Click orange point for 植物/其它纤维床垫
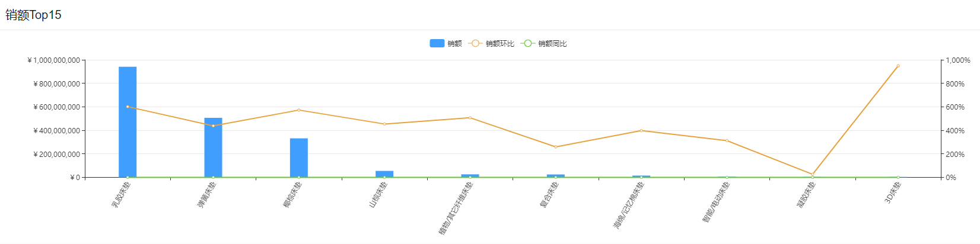980x244 pixels. click(x=470, y=118)
